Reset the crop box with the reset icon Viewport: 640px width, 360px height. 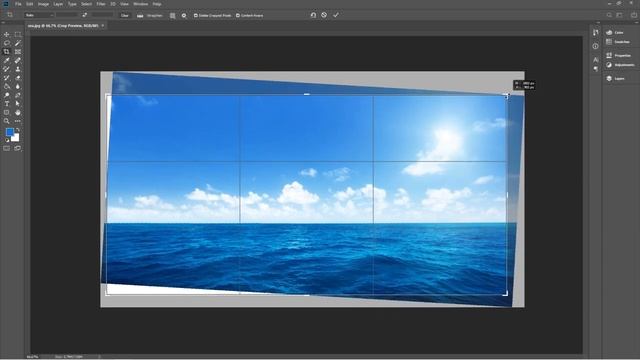click(313, 15)
